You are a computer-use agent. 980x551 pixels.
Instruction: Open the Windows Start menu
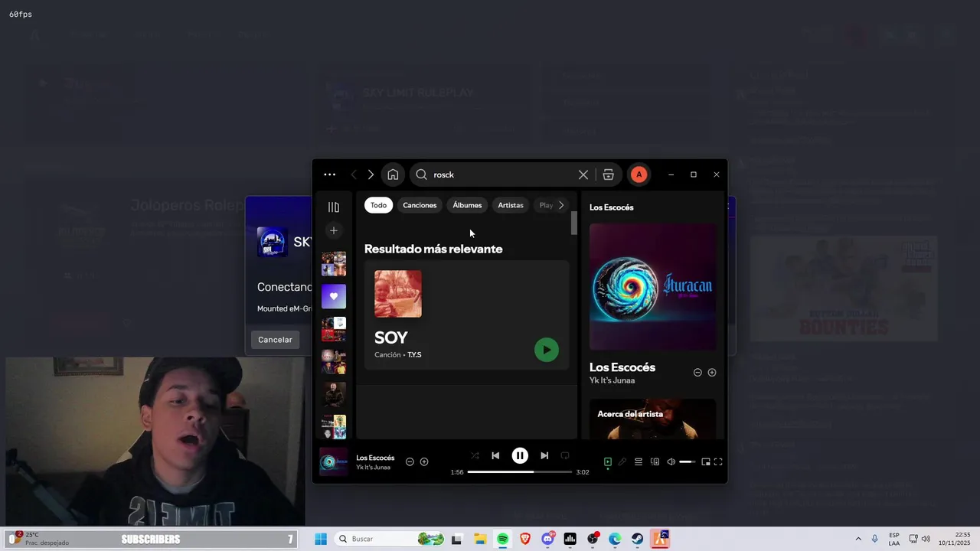coord(321,539)
